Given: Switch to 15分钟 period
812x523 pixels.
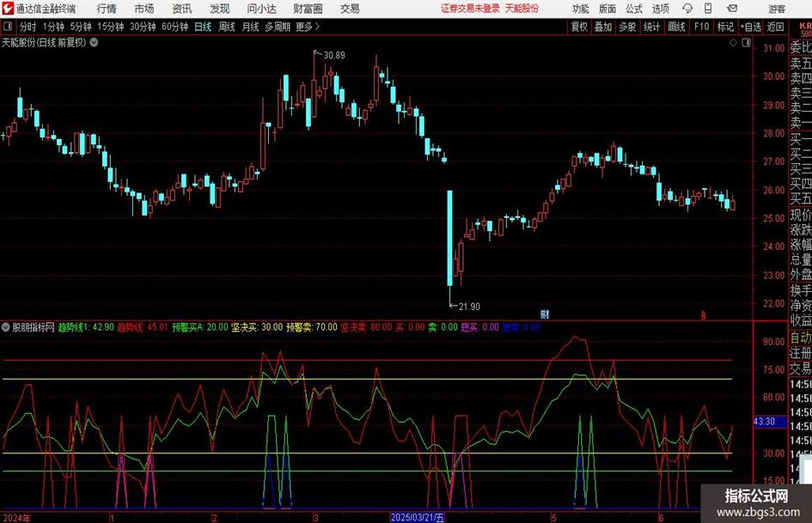Looking at the screenshot, I should click(110, 27).
